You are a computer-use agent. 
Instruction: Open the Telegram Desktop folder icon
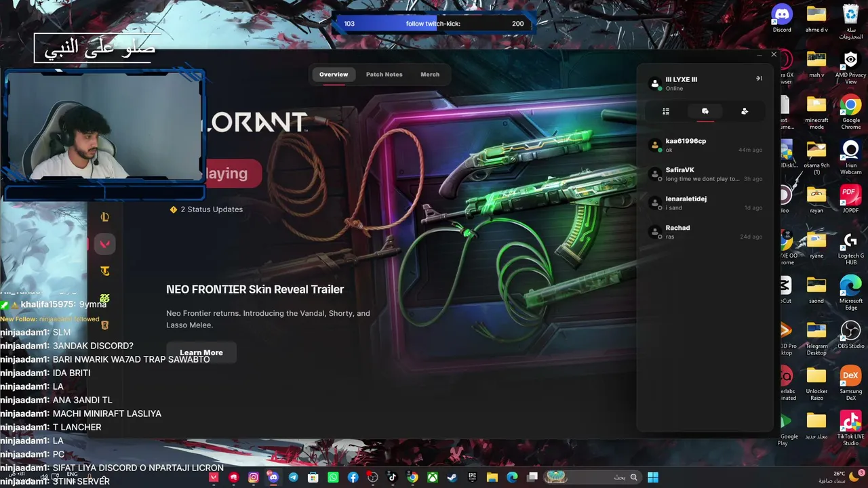(x=816, y=338)
